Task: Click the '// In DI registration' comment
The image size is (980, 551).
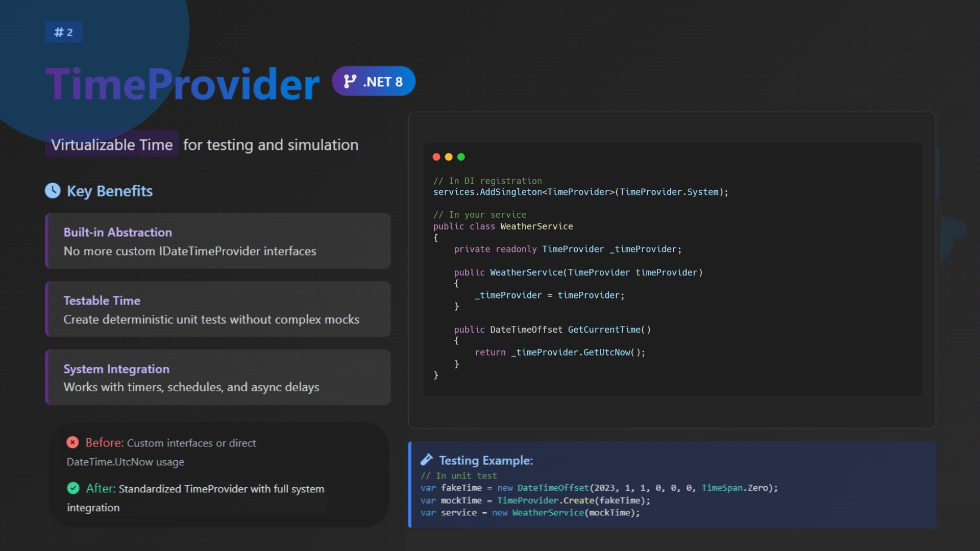Action: 487,181
